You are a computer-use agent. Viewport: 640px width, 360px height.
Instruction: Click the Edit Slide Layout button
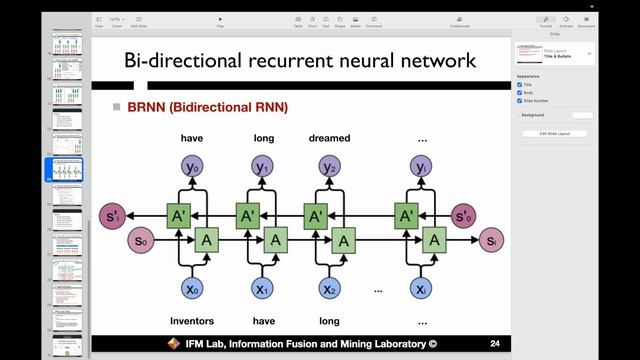555,133
